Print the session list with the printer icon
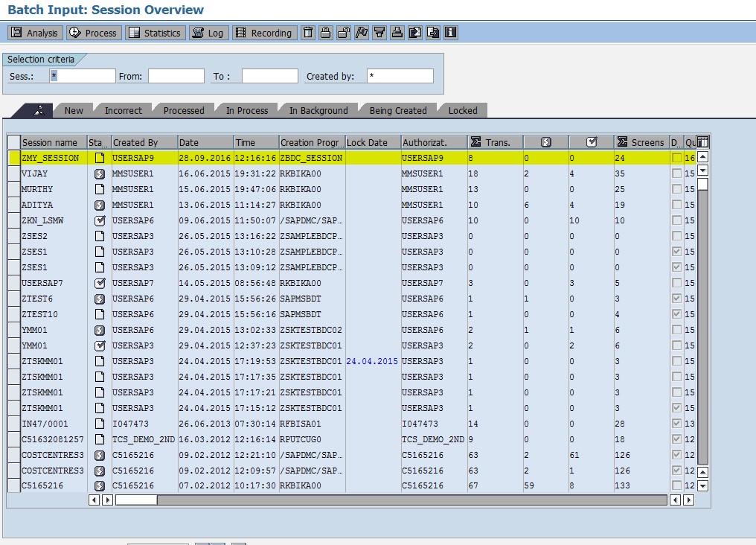 tap(397, 32)
